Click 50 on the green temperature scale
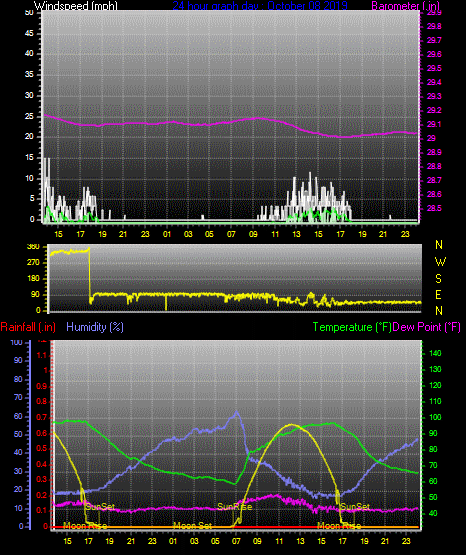466x555 pixels. point(433,497)
